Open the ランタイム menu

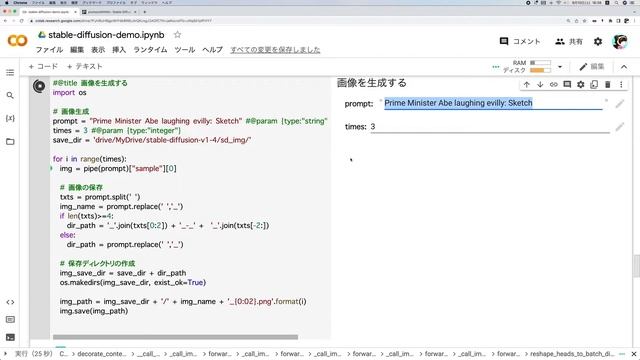point(150,50)
